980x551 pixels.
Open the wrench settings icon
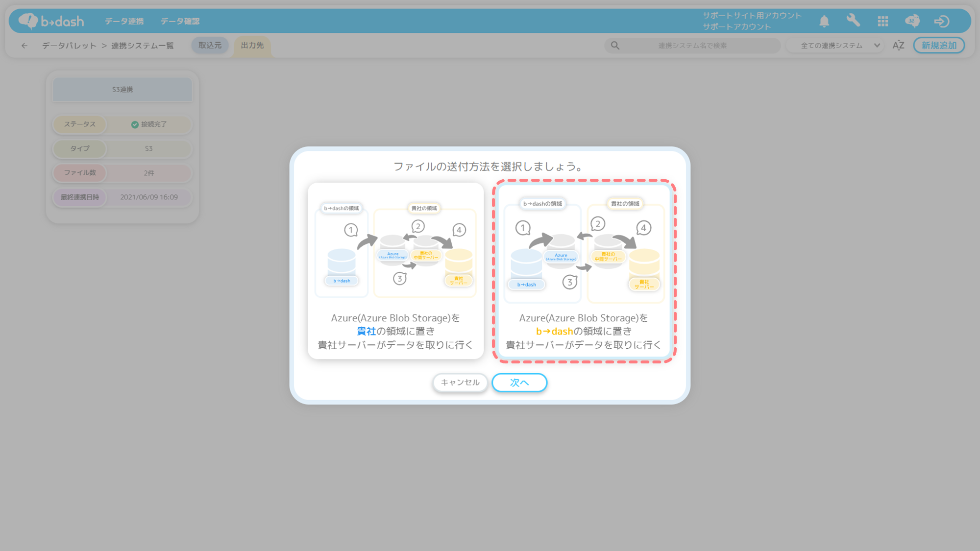(853, 21)
